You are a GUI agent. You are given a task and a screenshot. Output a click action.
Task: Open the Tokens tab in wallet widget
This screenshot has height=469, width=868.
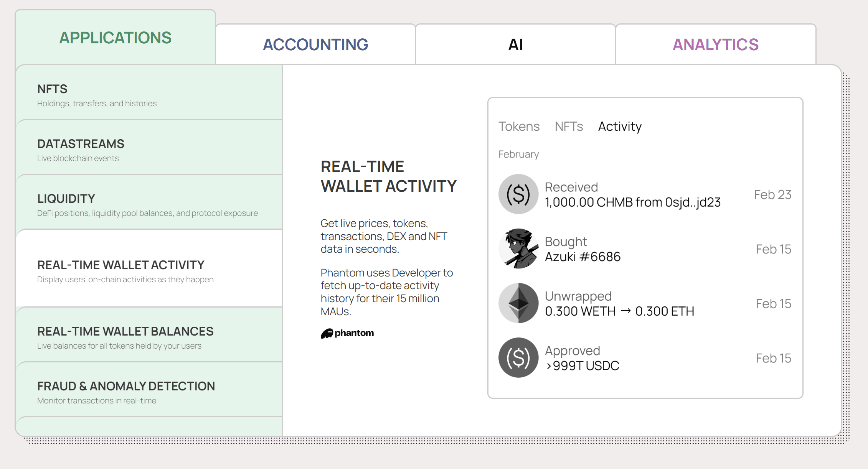click(x=519, y=127)
